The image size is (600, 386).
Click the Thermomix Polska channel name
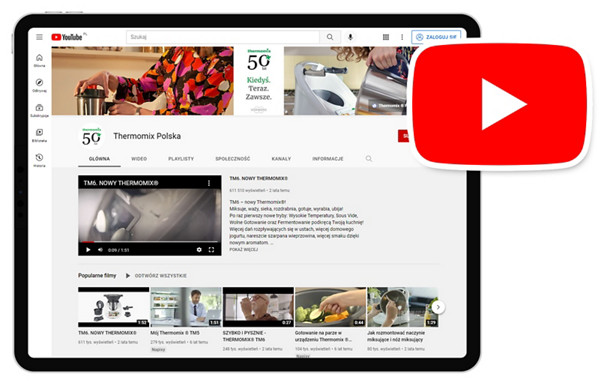(147, 136)
